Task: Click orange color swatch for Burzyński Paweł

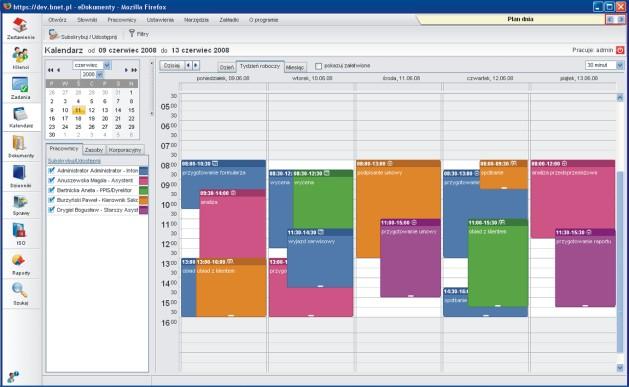Action: point(143,200)
